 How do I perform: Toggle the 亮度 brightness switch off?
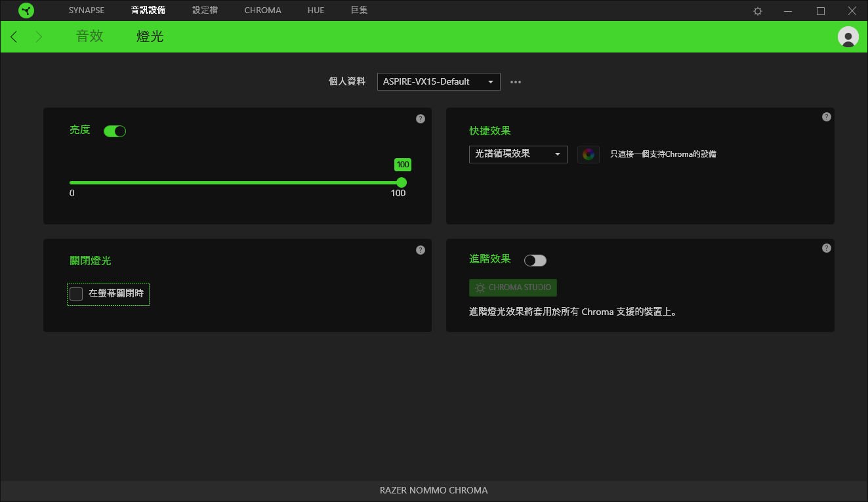click(x=115, y=131)
